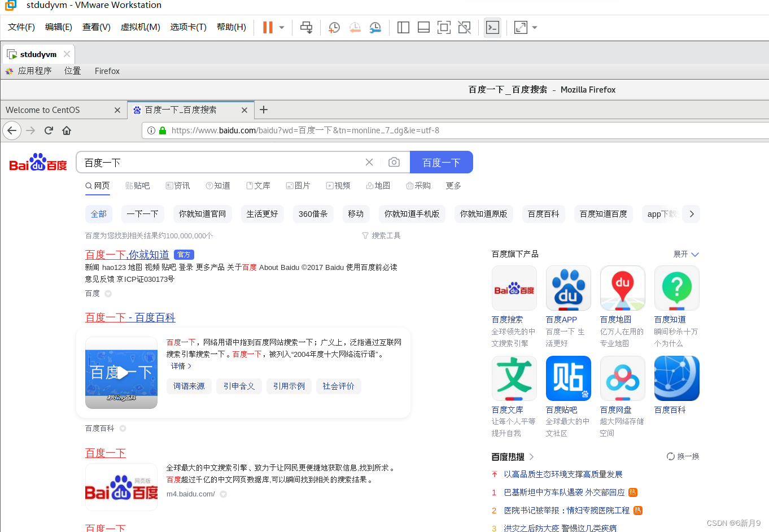Open the 编辑(E) menu
Screen dimensions: 769x532
[59, 27]
